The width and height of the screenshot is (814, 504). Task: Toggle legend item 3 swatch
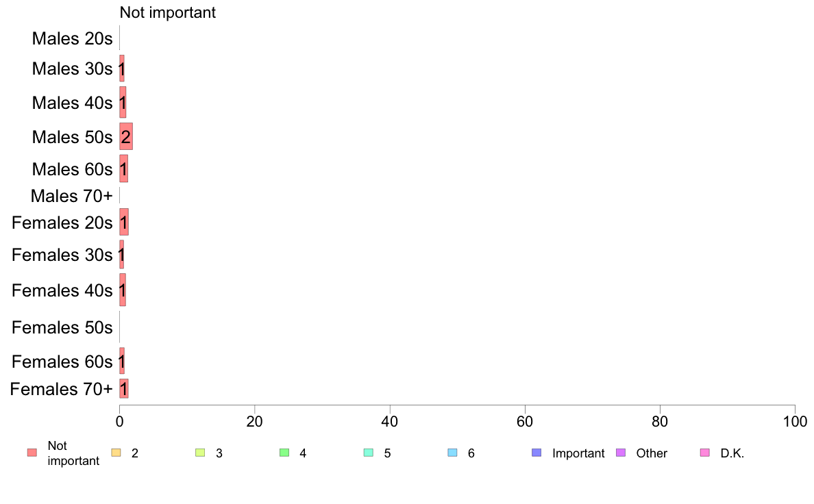point(200,453)
